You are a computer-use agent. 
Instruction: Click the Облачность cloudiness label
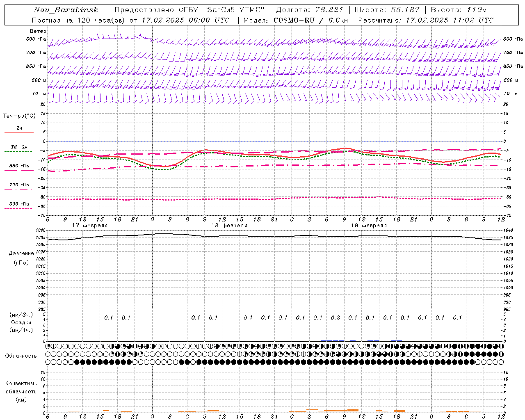(x=21, y=356)
